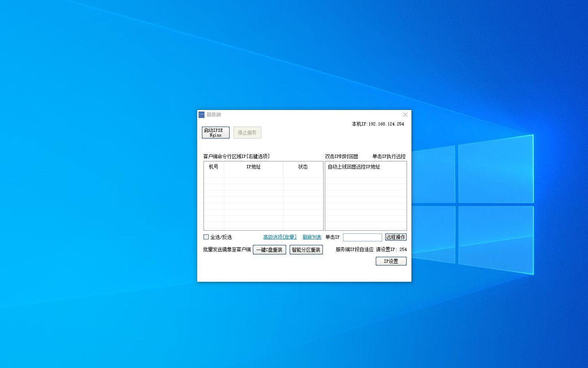This screenshot has width=588, height=368.
Task: Start the IPXE Nginx service
Action: 216,133
